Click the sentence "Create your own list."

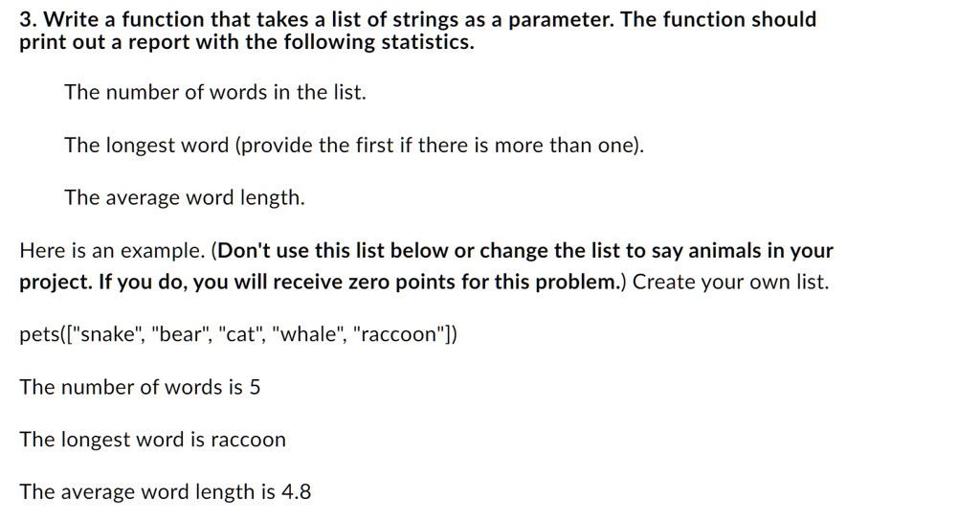coord(731,283)
